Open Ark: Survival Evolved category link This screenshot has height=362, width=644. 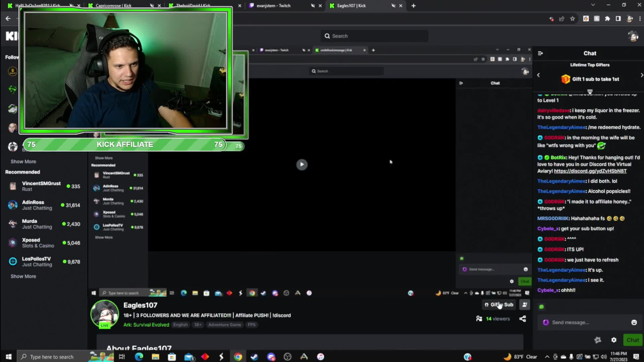tap(146, 324)
